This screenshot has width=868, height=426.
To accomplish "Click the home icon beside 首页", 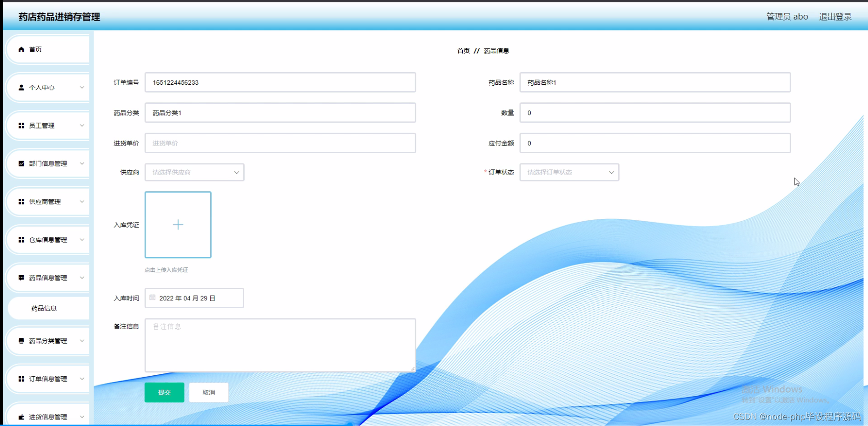I will pyautogui.click(x=20, y=49).
